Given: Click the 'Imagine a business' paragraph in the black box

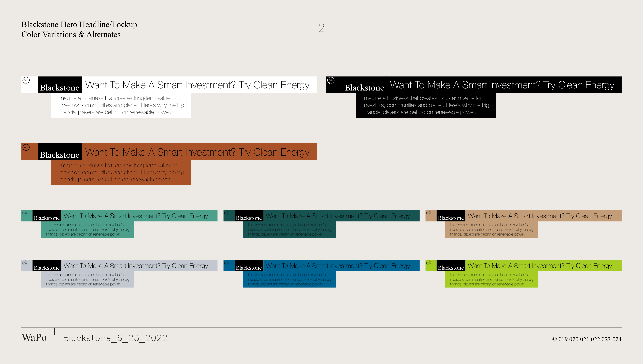Looking at the screenshot, I should (426, 105).
